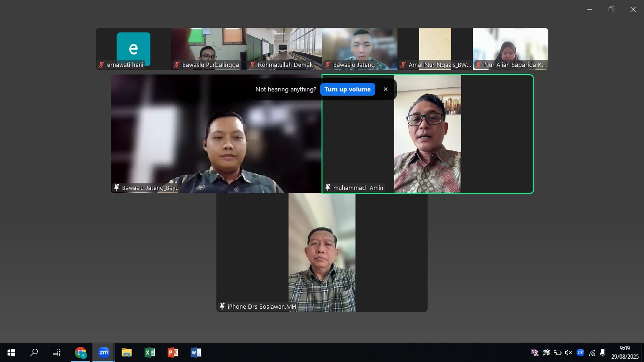Click the muted mic icon on Bawaslu Purbalingga's tile
The width and height of the screenshot is (644, 362).
(x=176, y=66)
